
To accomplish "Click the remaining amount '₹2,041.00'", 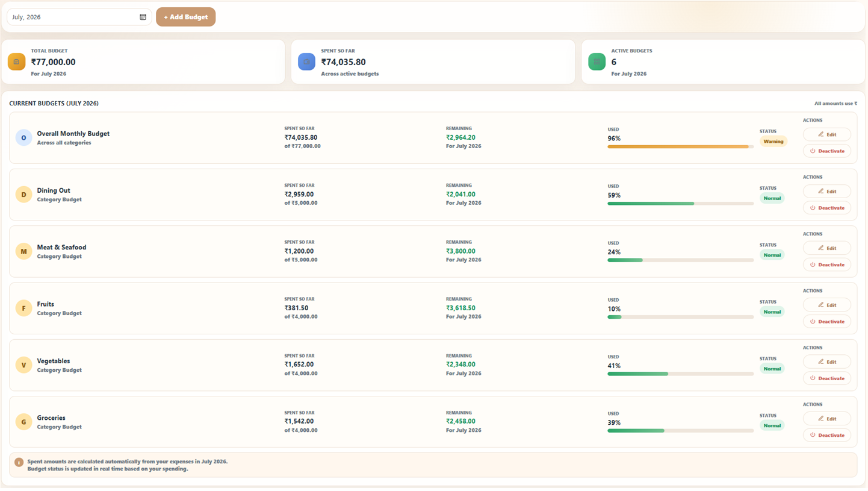I will (x=460, y=194).
